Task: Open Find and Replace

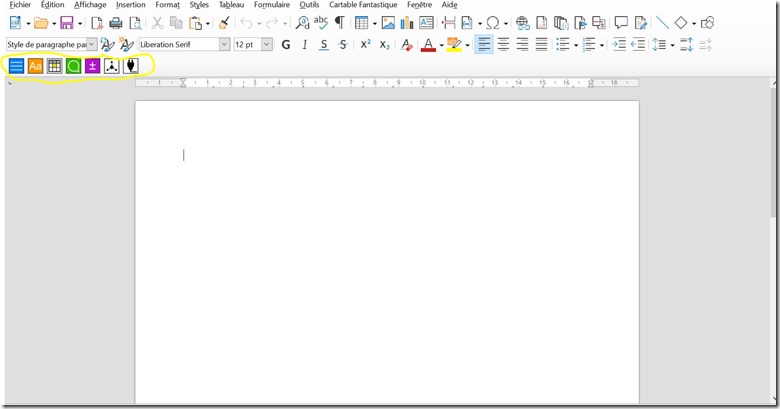Action: (302, 23)
